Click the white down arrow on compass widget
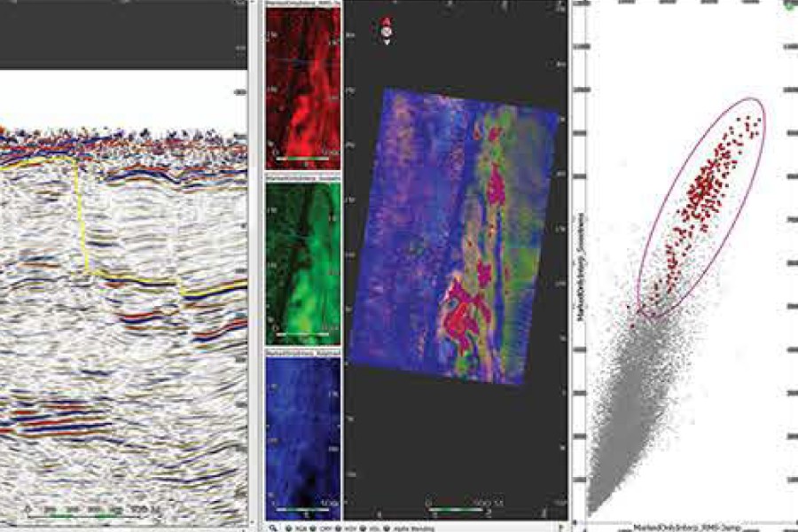This screenshot has width=798, height=532. (x=387, y=42)
